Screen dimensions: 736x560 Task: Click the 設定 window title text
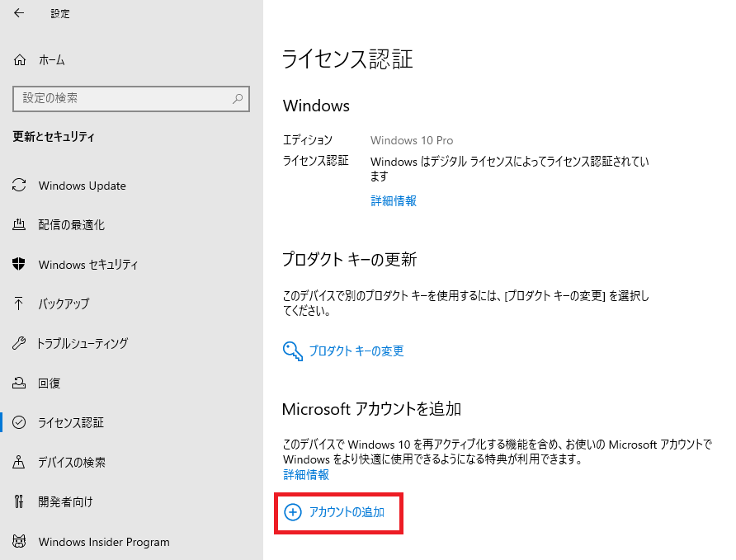60,13
